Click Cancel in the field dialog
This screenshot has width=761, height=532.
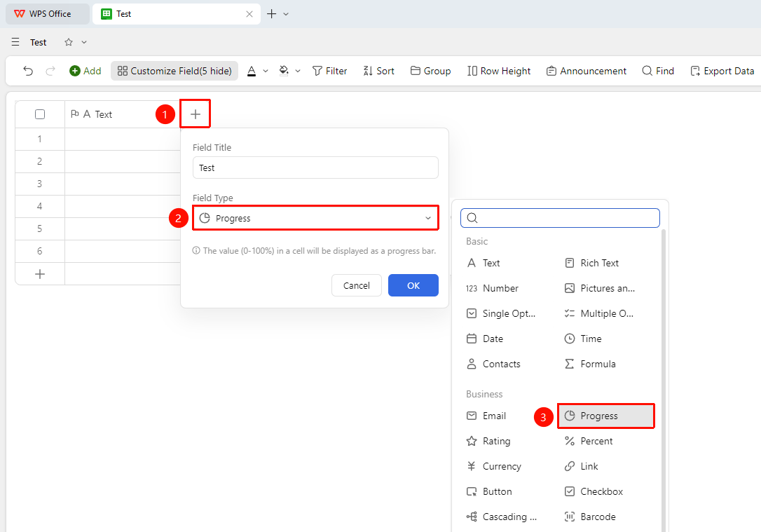coord(357,285)
